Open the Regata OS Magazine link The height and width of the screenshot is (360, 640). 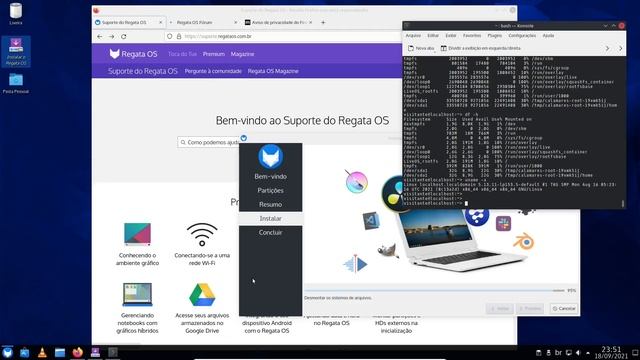click(273, 71)
